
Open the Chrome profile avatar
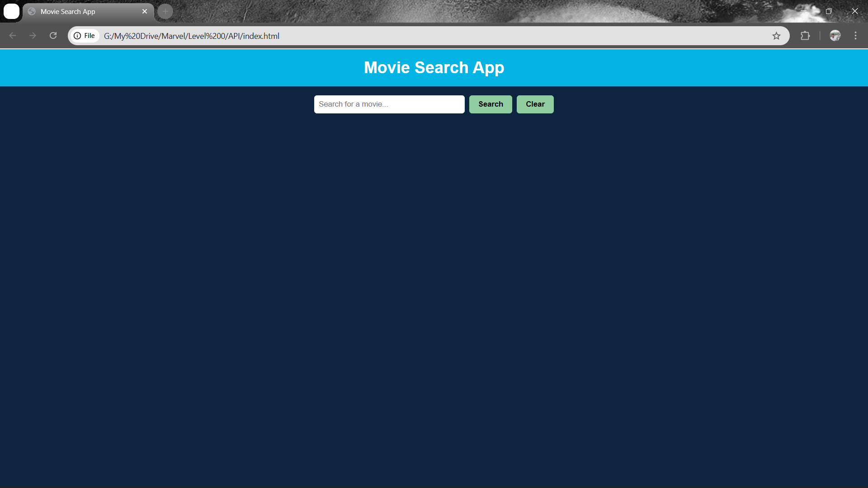coord(835,36)
